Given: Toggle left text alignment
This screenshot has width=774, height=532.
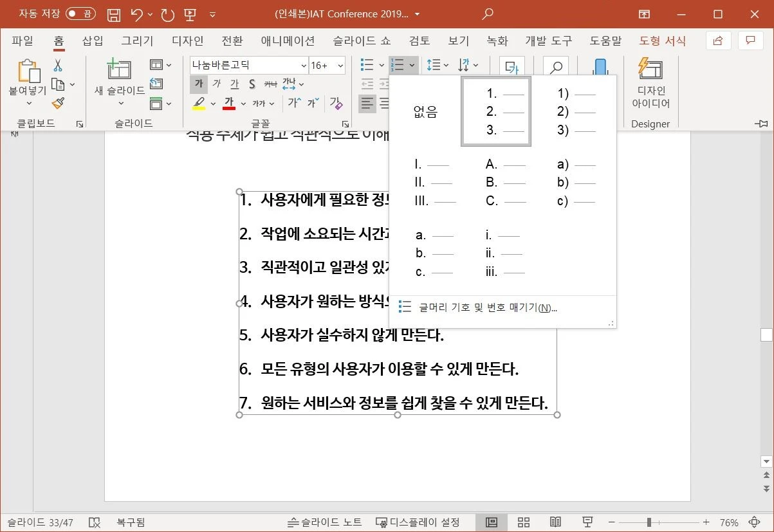Looking at the screenshot, I should [x=367, y=103].
